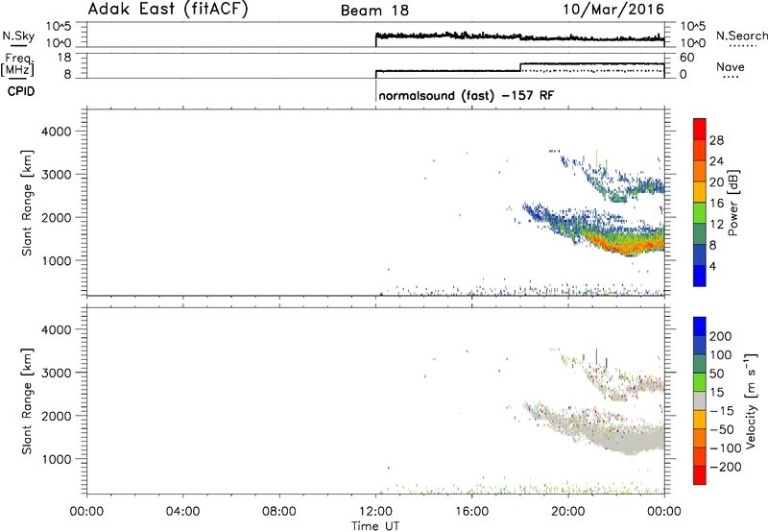Click the plot title "Adak East (fitACF)"

pos(167,9)
